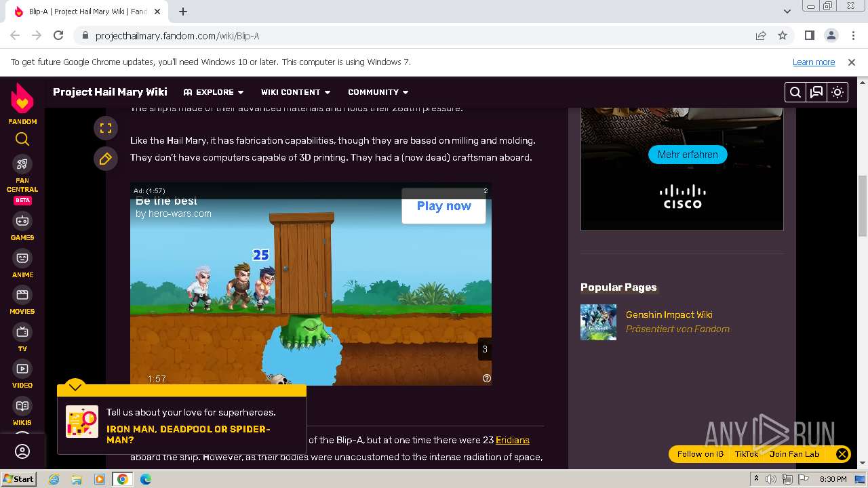Dismiss the Chrome update notice
This screenshot has width=868, height=488.
tap(852, 62)
